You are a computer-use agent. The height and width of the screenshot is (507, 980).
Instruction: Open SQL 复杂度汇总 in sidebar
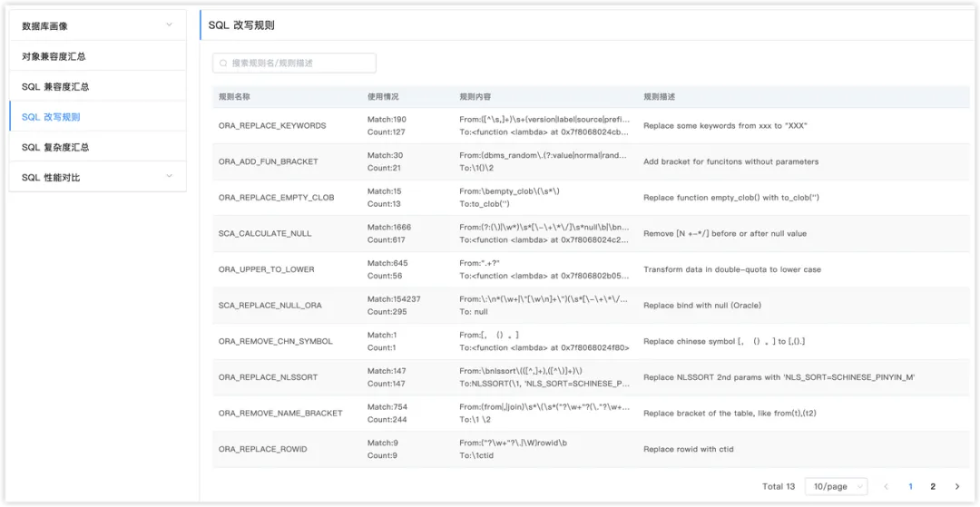tap(98, 147)
